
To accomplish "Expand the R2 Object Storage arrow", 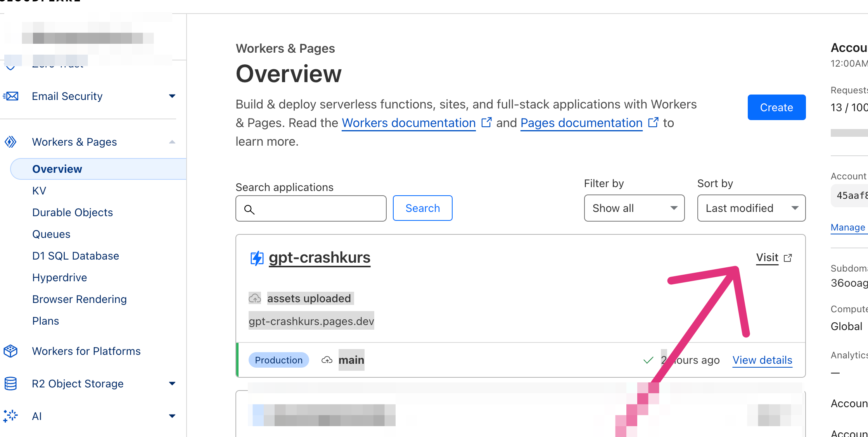I will (x=172, y=384).
